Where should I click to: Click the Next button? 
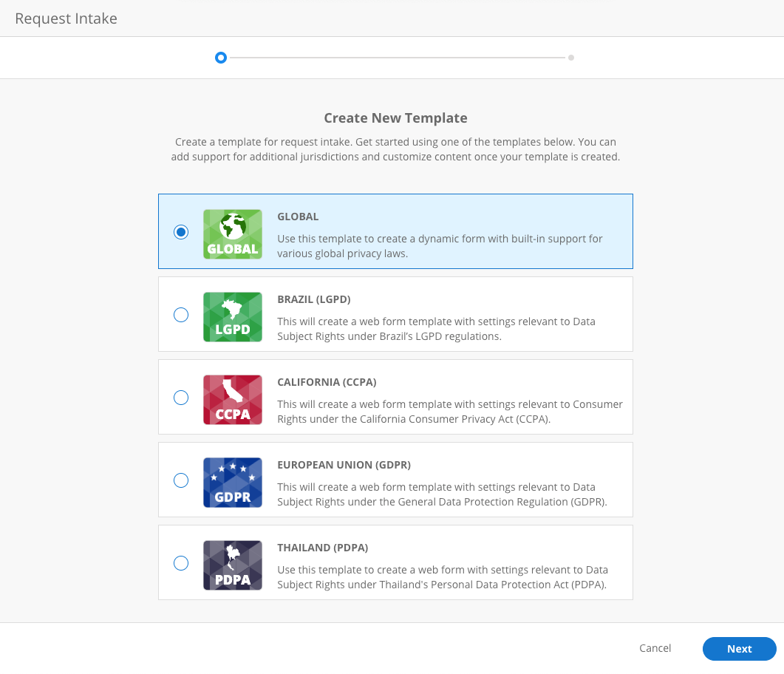[739, 648]
